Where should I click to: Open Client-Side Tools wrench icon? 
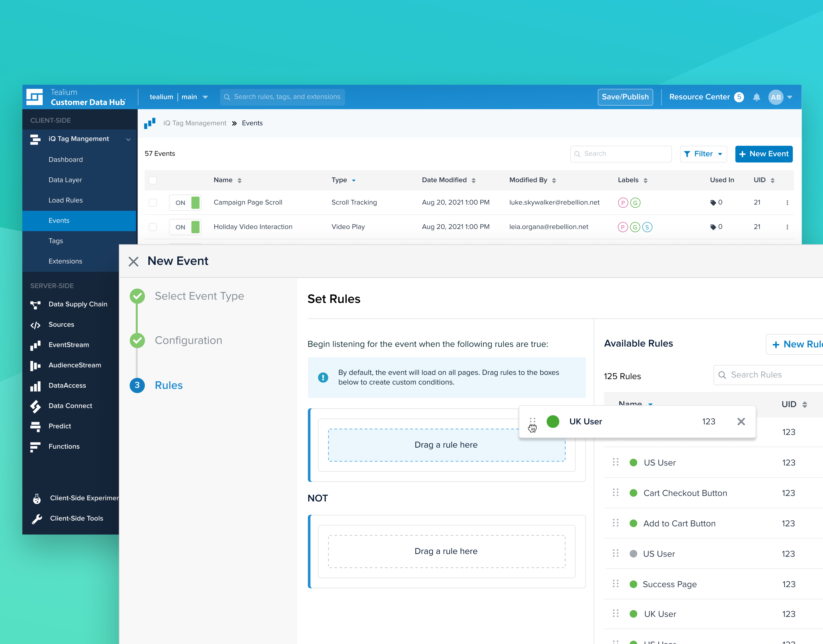(36, 519)
